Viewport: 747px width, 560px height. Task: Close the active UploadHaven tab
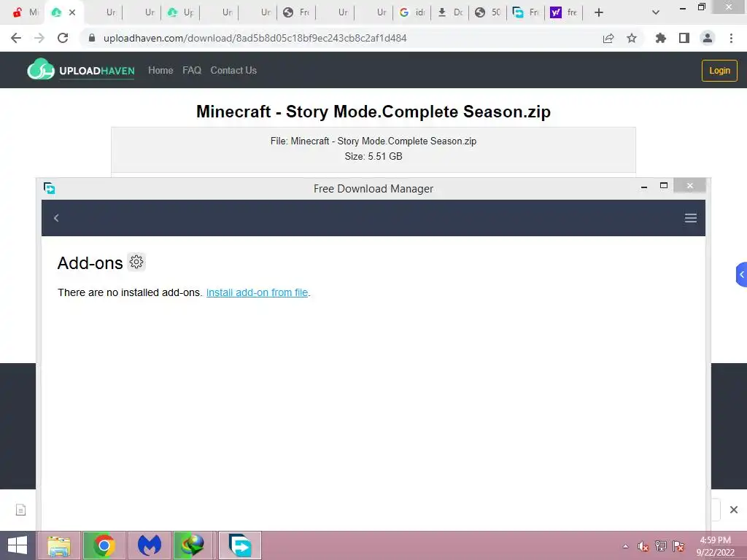pos(72,12)
